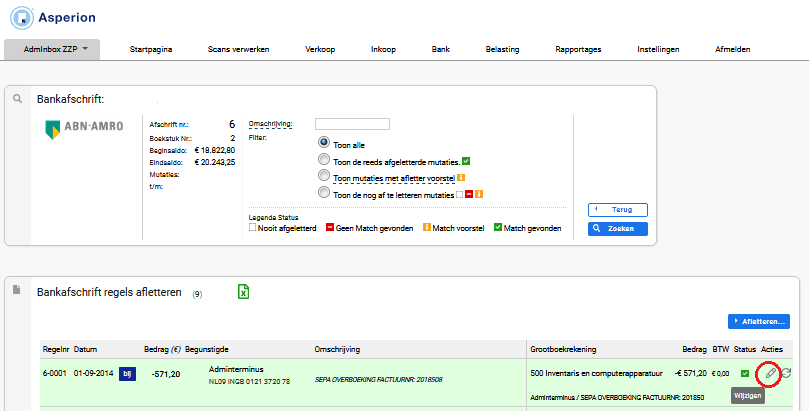The height and width of the screenshot is (411, 809).
Task: Click the date 01-09-2014
Action: point(93,373)
